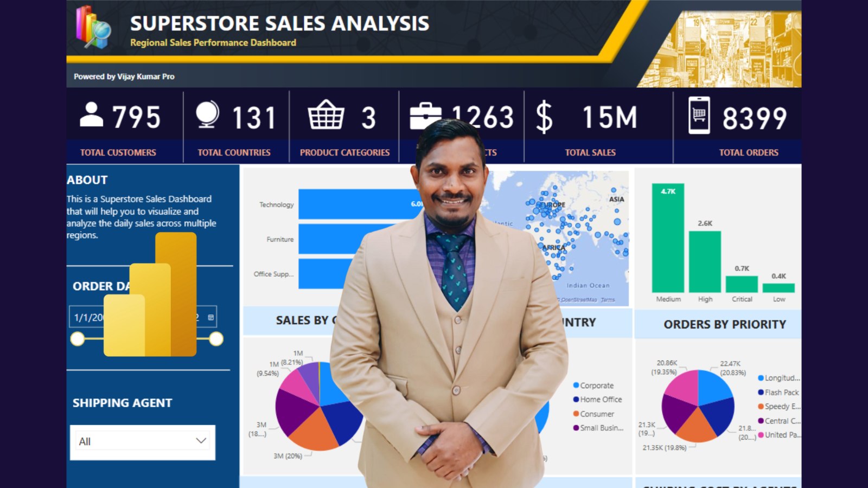The width and height of the screenshot is (868, 488).
Task: Click the 4.7K data label
Action: point(668,191)
